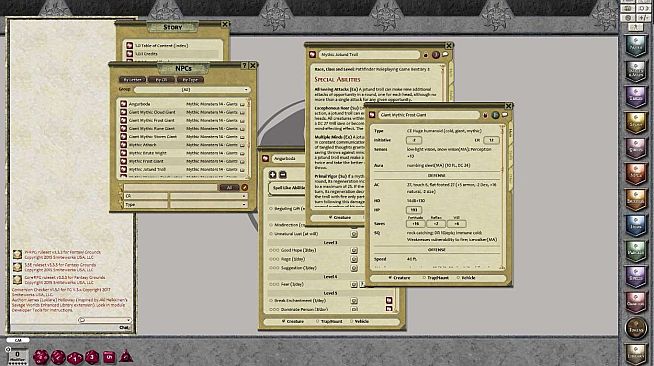
Task: Open the Library sidebar button at bottom
Action: point(636,353)
